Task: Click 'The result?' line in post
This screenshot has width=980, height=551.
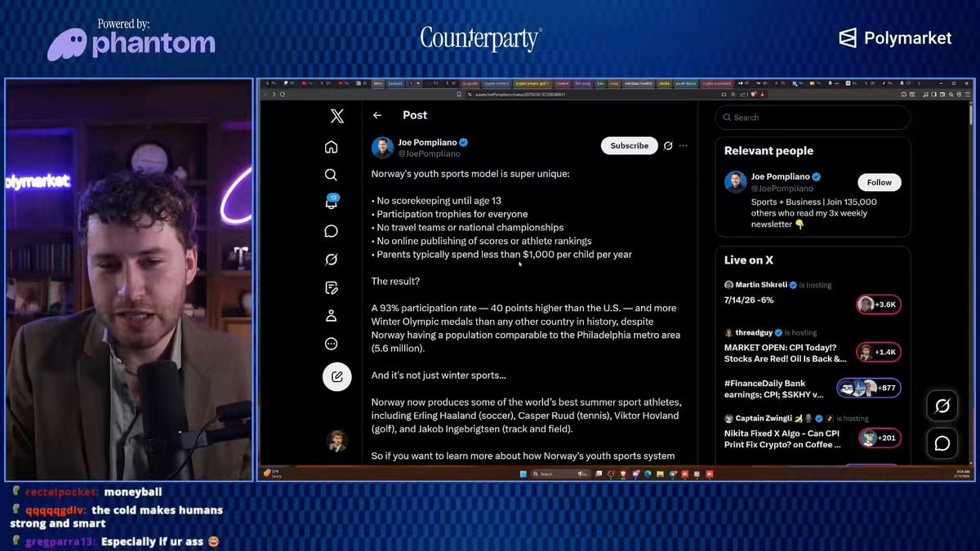Action: tap(396, 281)
